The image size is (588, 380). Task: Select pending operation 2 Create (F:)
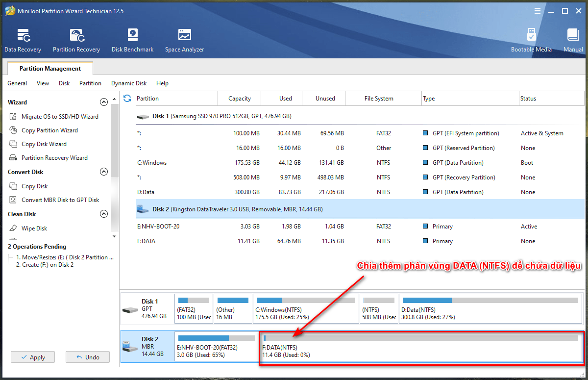[45, 265]
